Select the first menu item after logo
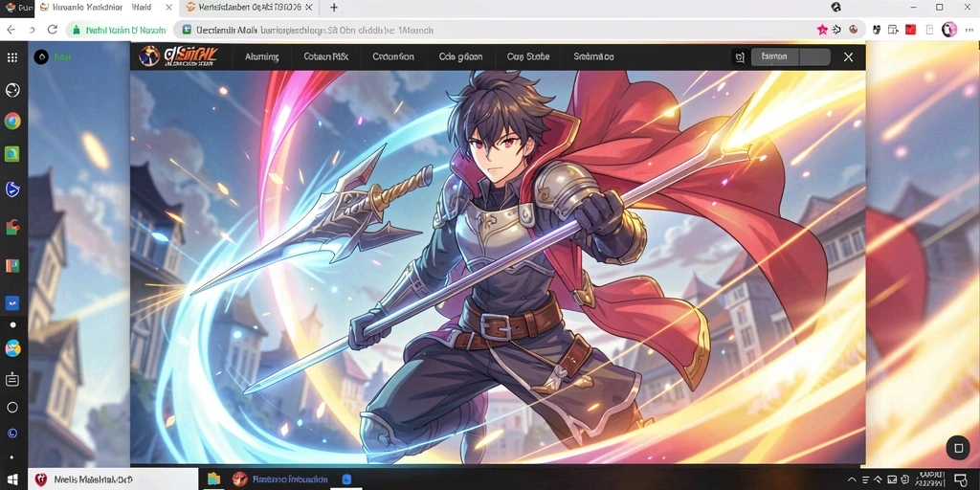Viewport: 980px width, 490px height. [x=262, y=56]
